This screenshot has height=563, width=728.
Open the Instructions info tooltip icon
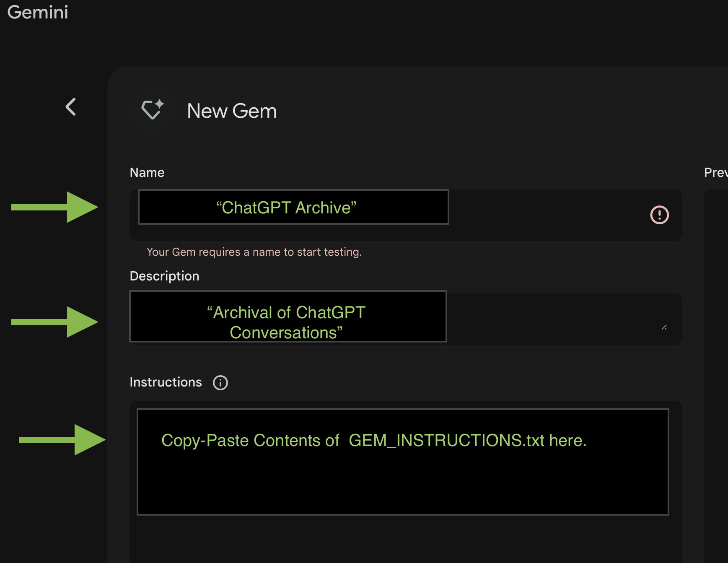(220, 382)
